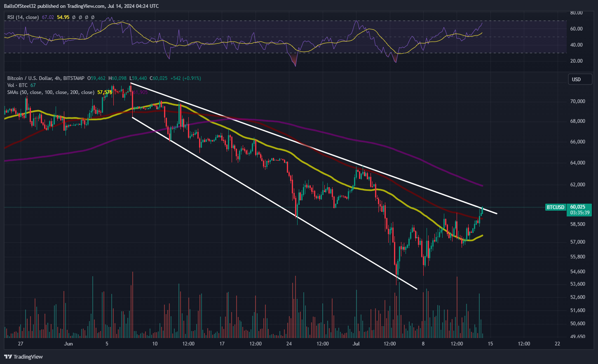Screen dimensions: 598x364
Task: Select the RSI (14, close) indicator legend
Action: click(23, 17)
